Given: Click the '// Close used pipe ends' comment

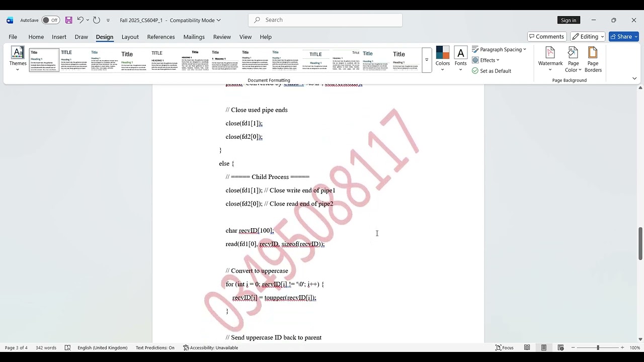Looking at the screenshot, I should [x=257, y=110].
